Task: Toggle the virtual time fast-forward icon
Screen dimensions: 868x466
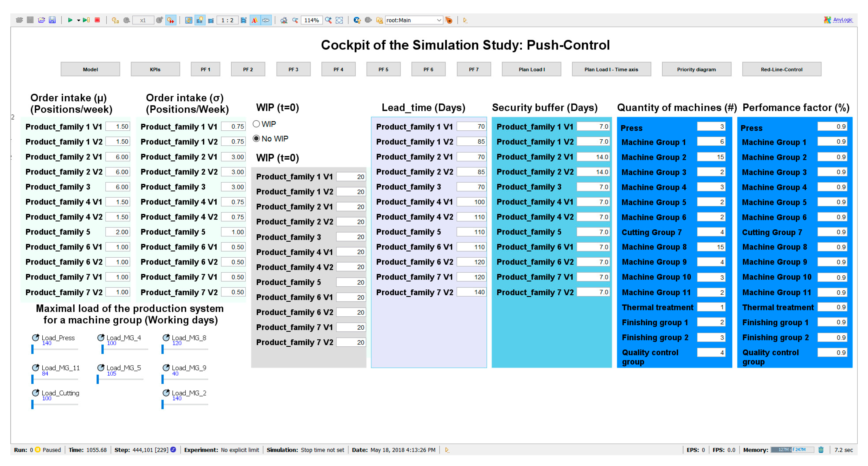Action: tap(171, 20)
